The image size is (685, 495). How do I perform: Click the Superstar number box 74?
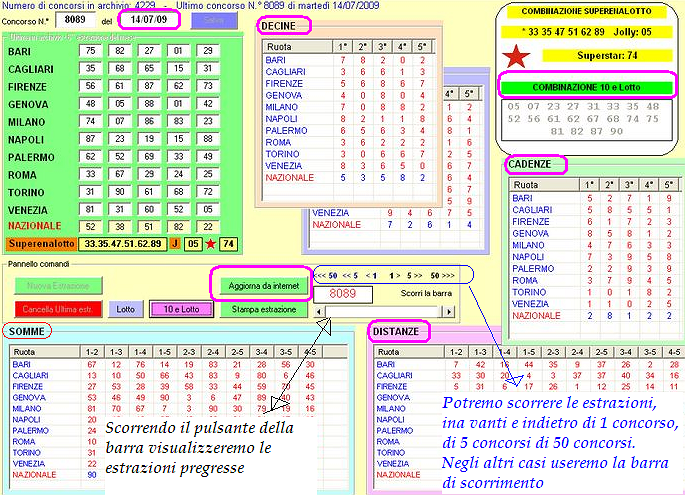[x=228, y=244]
